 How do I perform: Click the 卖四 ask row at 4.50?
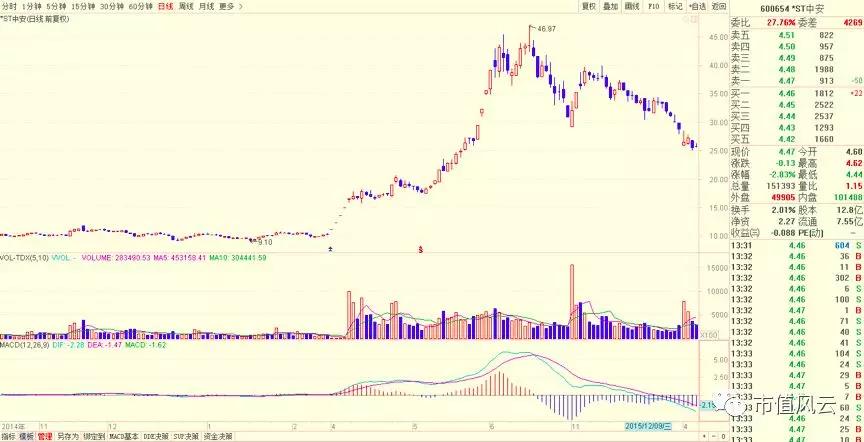(x=796, y=47)
